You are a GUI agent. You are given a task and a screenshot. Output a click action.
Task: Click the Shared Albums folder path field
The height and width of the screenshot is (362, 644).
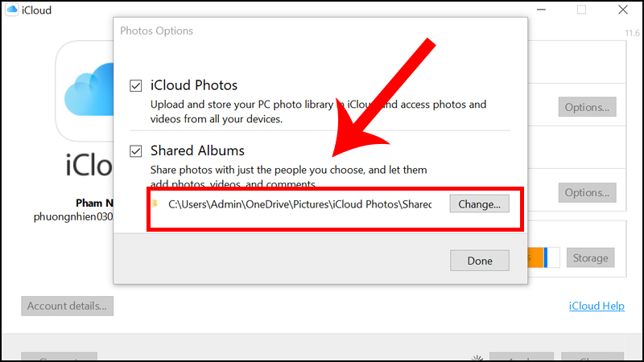pyautogui.click(x=299, y=204)
